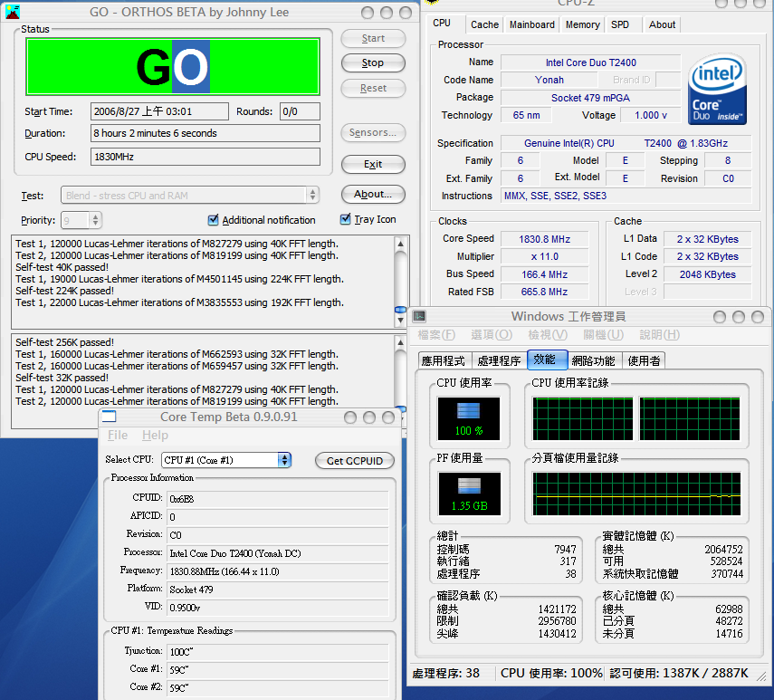Viewport: 774px width, 700px height.
Task: Toggle Additional notification checkbox
Action: tap(214, 220)
